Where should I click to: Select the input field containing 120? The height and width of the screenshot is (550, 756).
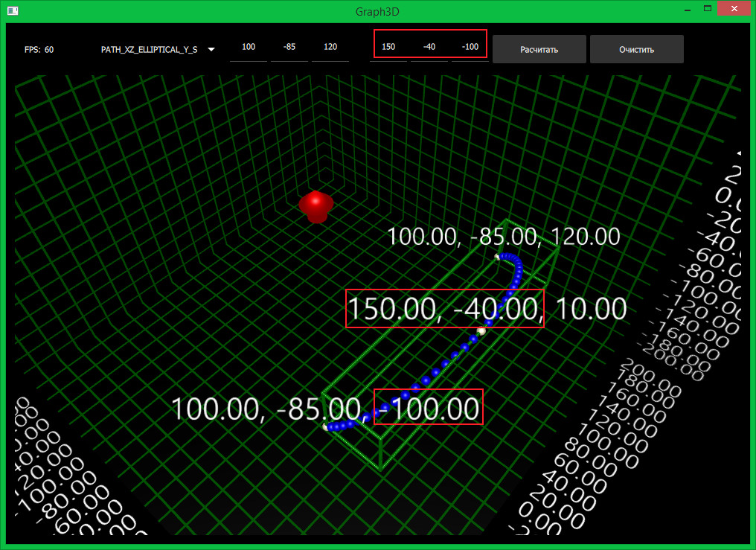click(x=330, y=47)
